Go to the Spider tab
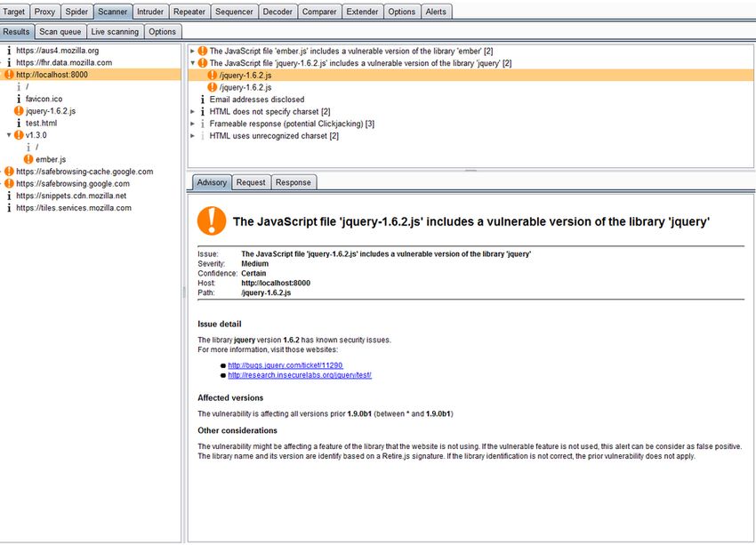 [x=76, y=12]
